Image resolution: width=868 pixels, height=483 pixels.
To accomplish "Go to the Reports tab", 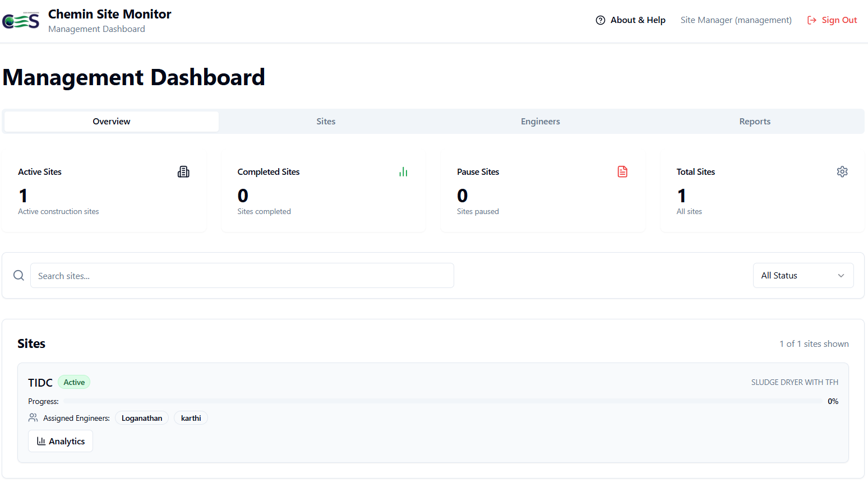I will point(754,122).
